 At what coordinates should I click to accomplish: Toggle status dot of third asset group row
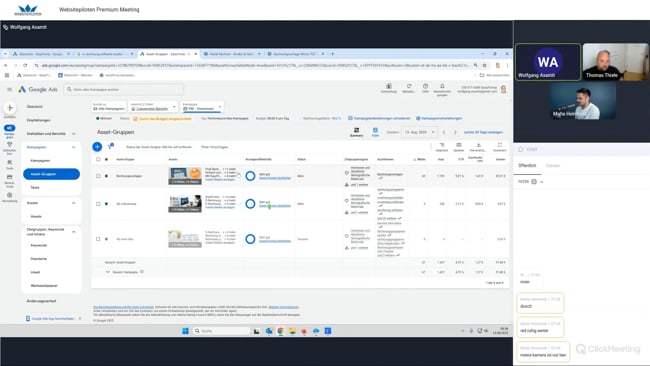[107, 239]
